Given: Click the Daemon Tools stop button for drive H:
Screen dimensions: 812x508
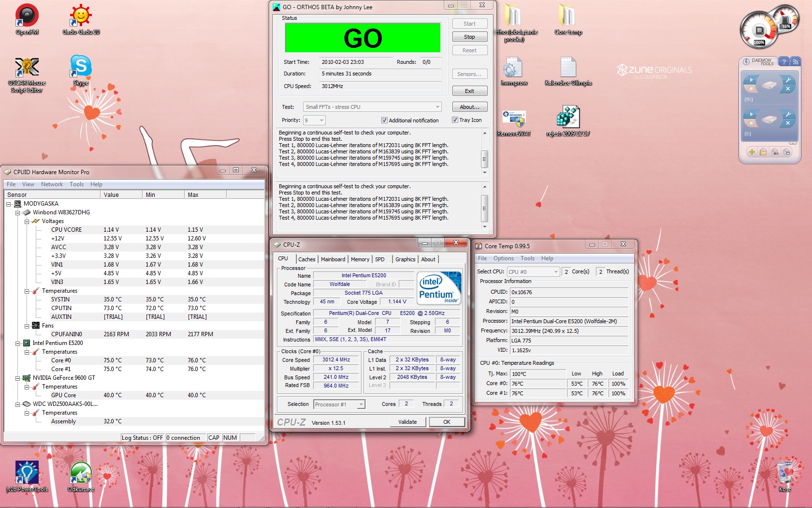Looking at the screenshot, I should (751, 89).
